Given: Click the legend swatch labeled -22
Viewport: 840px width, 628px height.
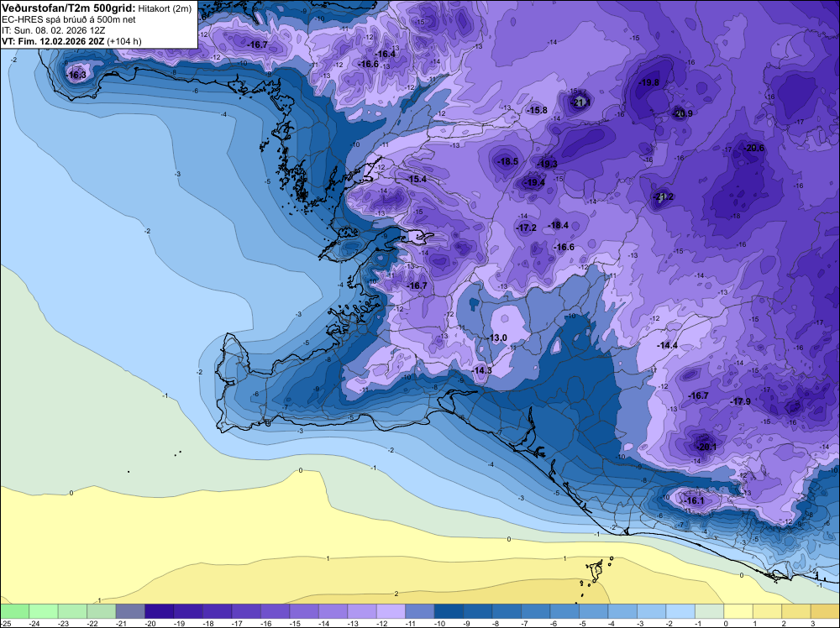Looking at the screenshot, I should [102, 611].
